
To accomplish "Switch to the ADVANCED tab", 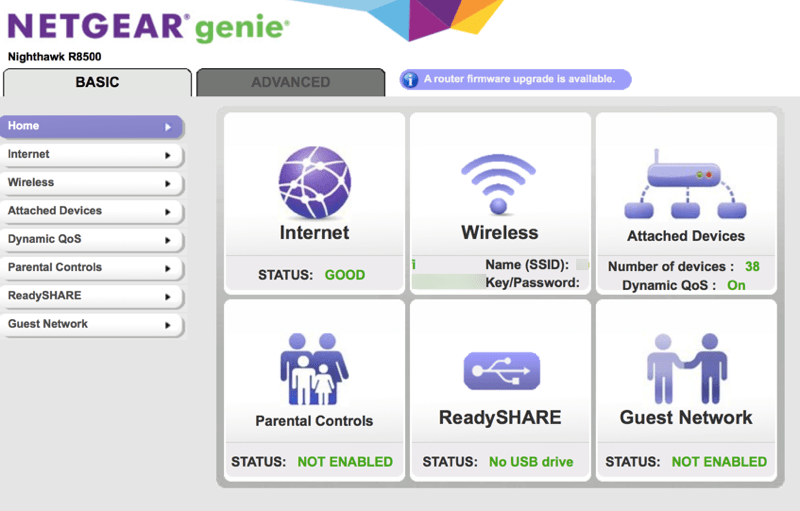I will 291,82.
